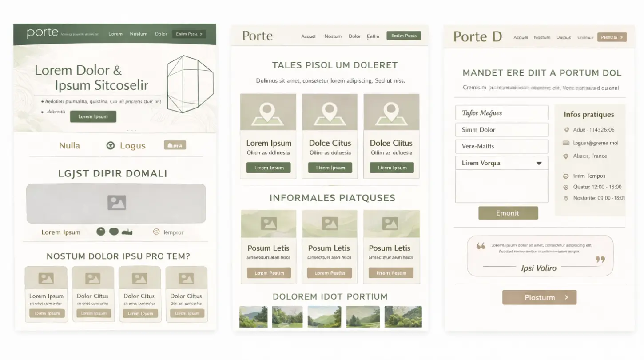Image resolution: width=644 pixels, height=360 pixels.
Task: Click the clock icon beside Inim Tempos
Action: coord(566,176)
